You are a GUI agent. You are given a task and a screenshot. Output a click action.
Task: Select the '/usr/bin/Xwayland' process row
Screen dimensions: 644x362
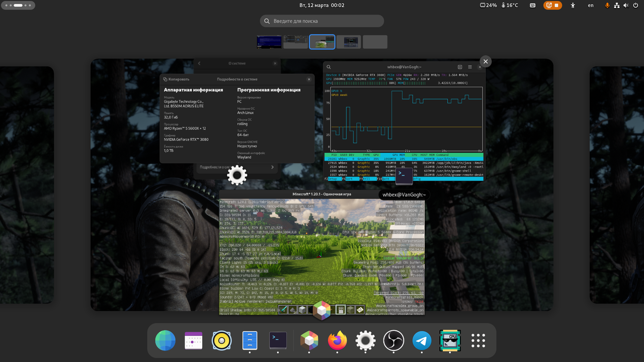click(405, 167)
